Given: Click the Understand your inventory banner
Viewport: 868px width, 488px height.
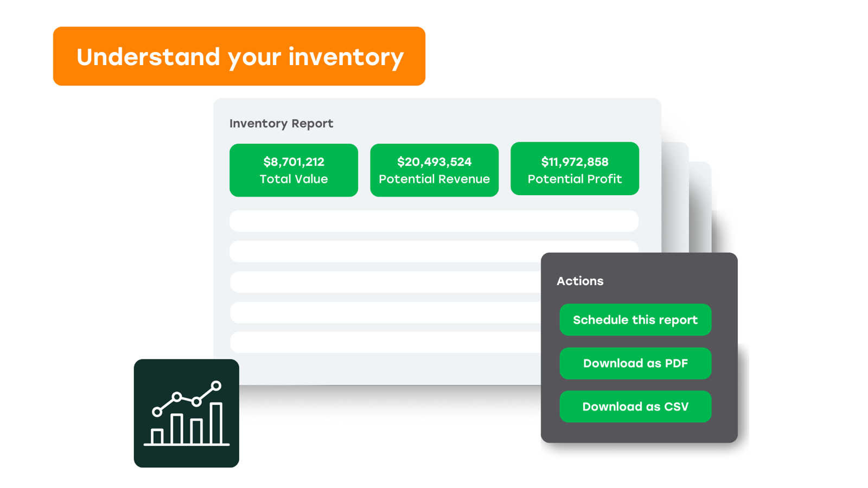Looking at the screenshot, I should click(x=239, y=56).
